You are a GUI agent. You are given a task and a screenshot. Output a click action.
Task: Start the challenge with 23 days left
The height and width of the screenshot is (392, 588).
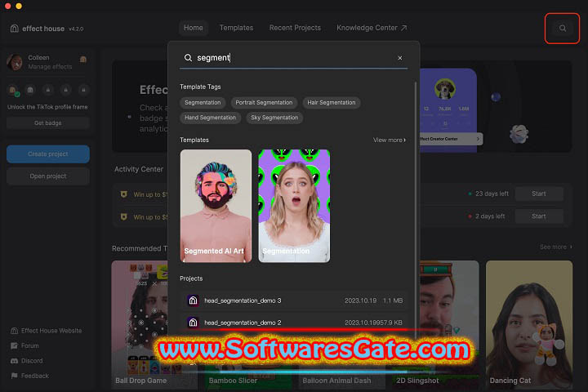point(538,194)
